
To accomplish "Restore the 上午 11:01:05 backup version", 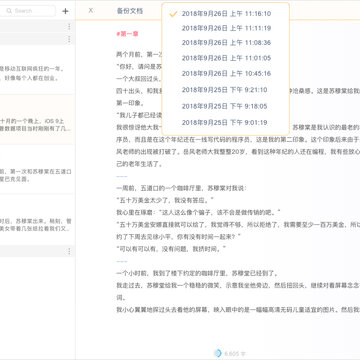I will (226, 58).
